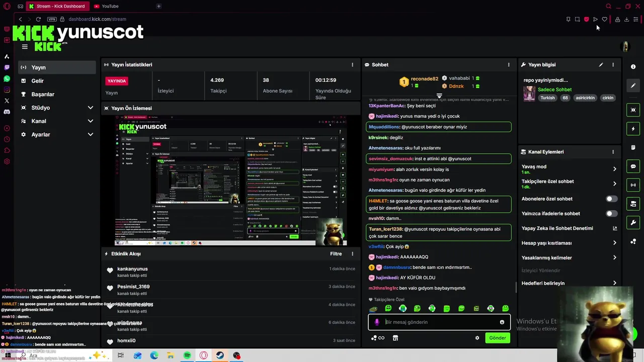Click the dashboard.kick.com address bar
This screenshot has width=644, height=362.
coord(98,19)
